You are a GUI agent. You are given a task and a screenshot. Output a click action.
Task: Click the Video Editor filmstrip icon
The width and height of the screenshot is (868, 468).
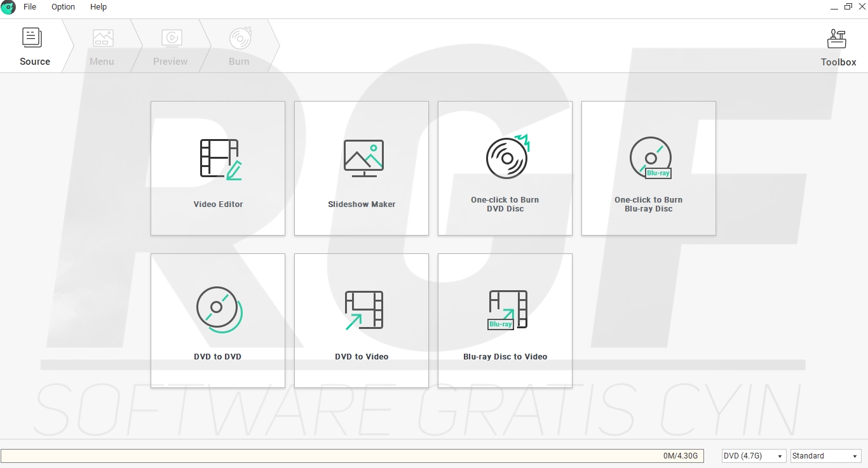click(x=220, y=159)
